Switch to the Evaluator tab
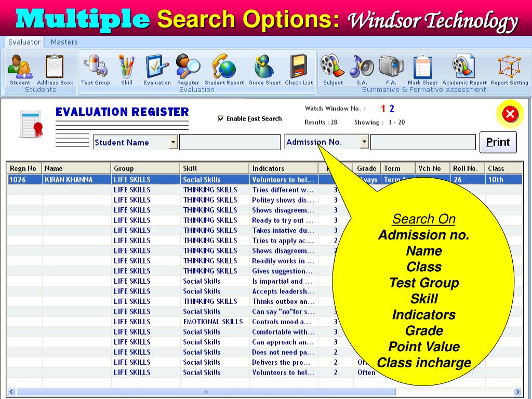532x399 pixels. pos(24,42)
